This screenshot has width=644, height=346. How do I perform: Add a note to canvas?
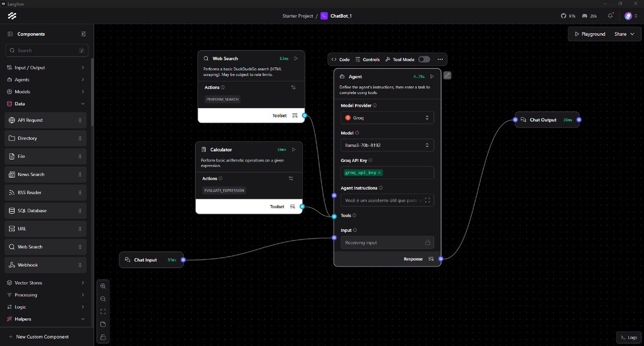tap(103, 325)
